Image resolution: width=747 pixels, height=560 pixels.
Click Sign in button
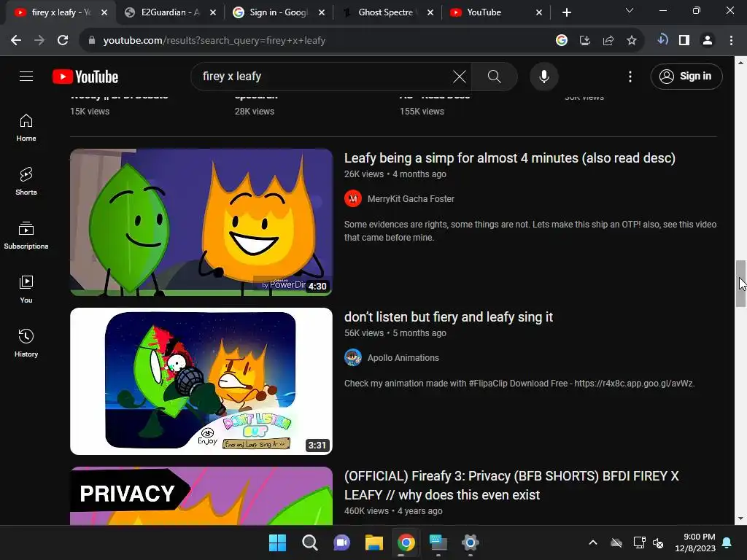tap(686, 76)
